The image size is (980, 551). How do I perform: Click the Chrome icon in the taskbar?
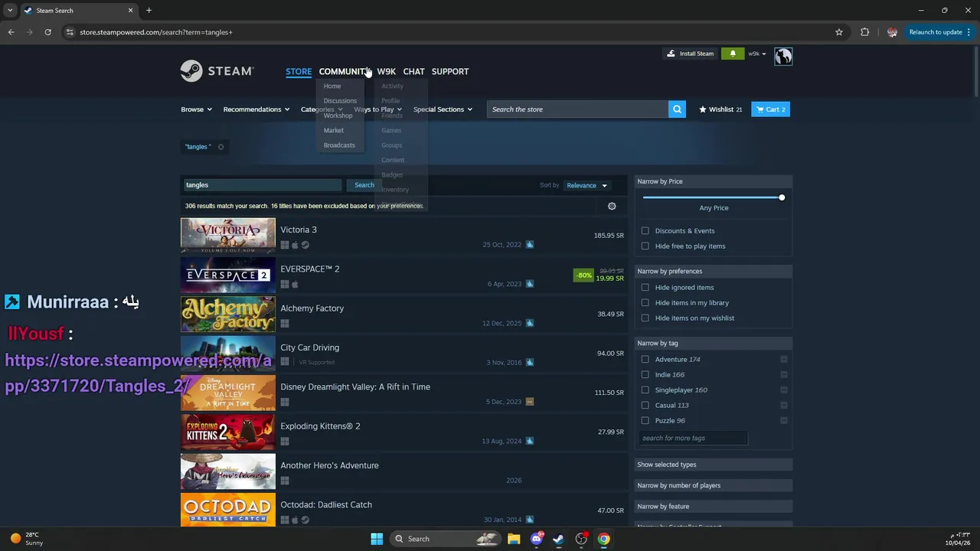pyautogui.click(x=604, y=539)
